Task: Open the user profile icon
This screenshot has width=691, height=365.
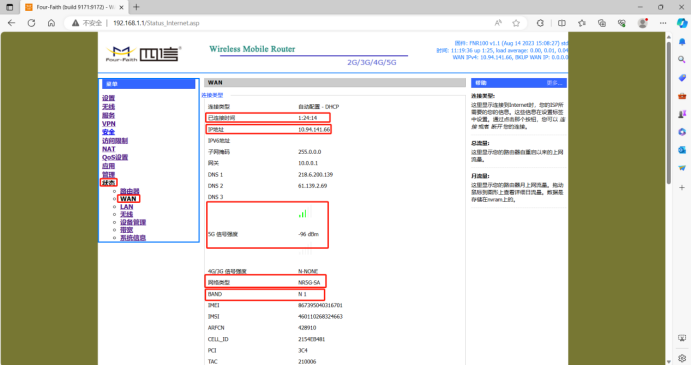Action: point(643,23)
